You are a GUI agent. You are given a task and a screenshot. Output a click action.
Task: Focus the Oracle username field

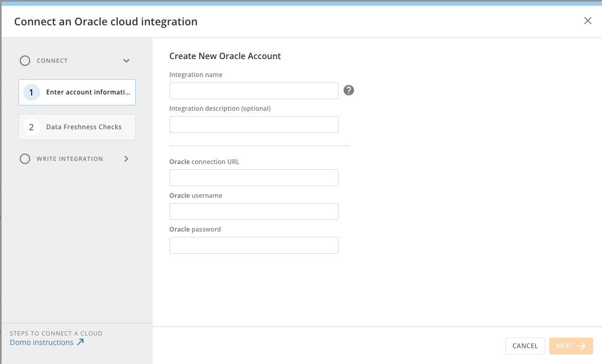(254, 212)
